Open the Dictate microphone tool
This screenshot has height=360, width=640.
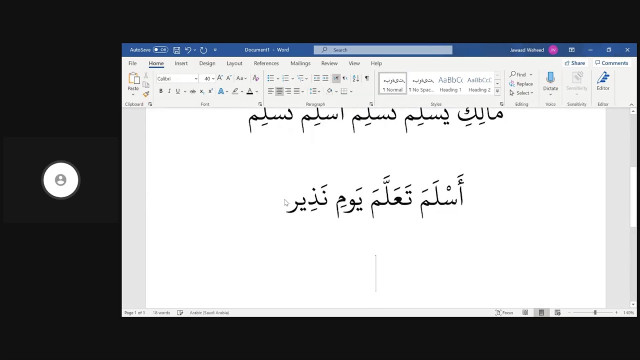pos(550,82)
